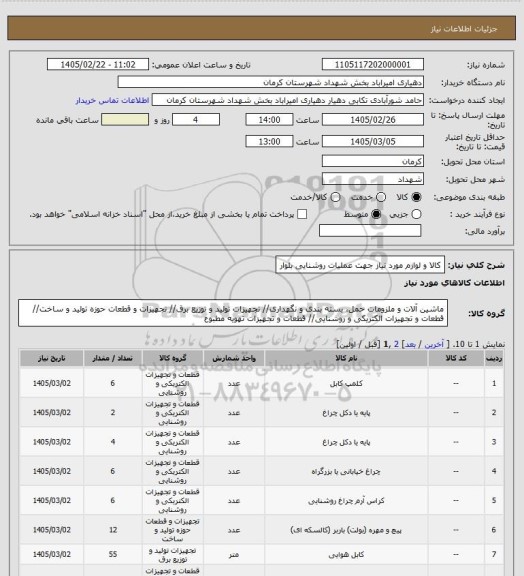
Task: Select the کراس آرم چراغ روشنایی item
Action: pyautogui.click(x=346, y=500)
